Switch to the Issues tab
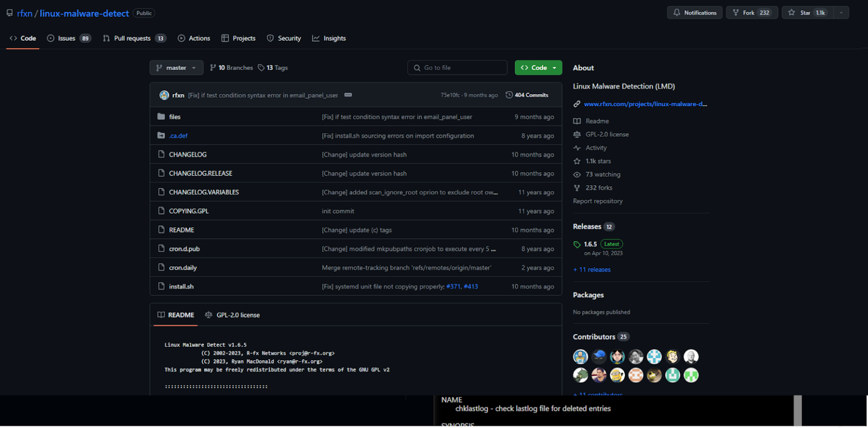This screenshot has height=428, width=868. point(68,38)
